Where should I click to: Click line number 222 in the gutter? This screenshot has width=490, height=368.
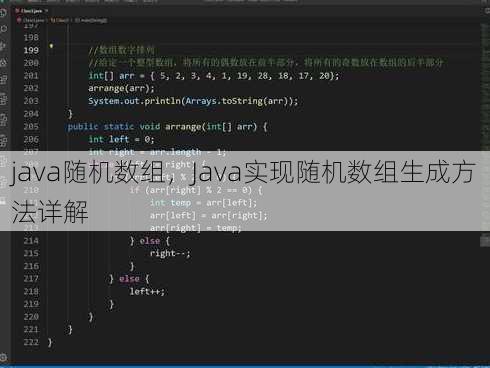(x=31, y=342)
